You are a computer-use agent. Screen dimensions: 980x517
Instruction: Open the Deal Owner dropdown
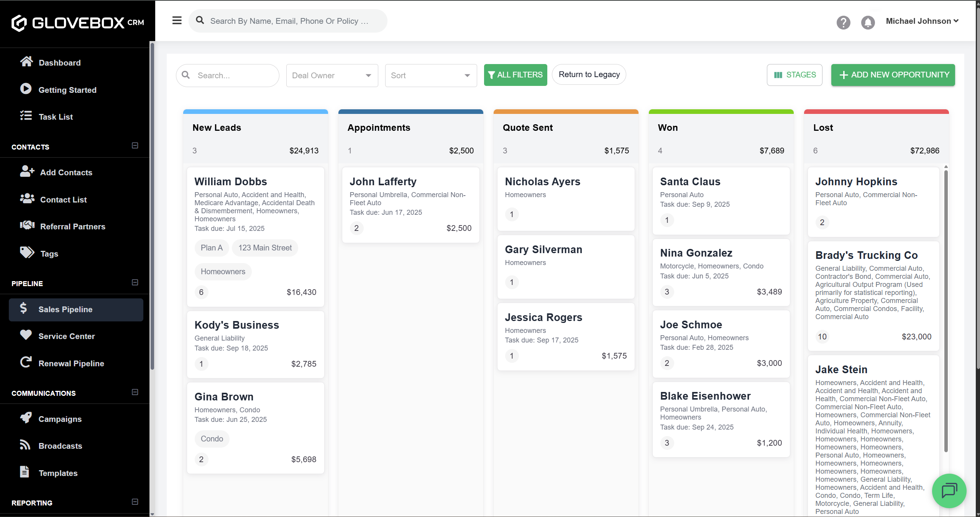tap(332, 76)
